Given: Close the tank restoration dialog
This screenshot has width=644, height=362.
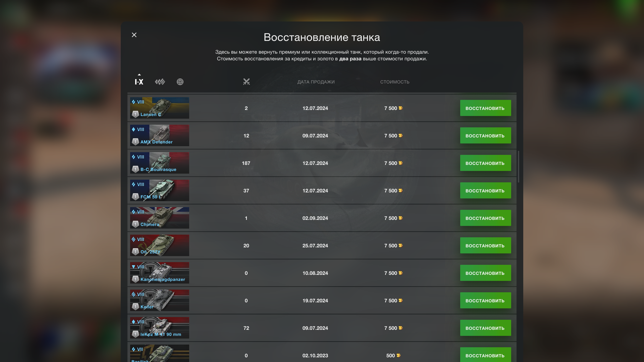Looking at the screenshot, I should pos(134,35).
